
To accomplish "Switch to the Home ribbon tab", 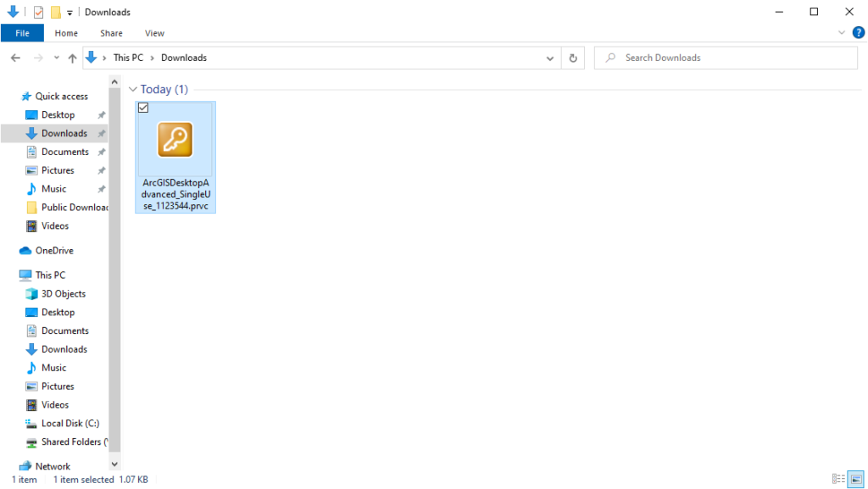I will [66, 33].
